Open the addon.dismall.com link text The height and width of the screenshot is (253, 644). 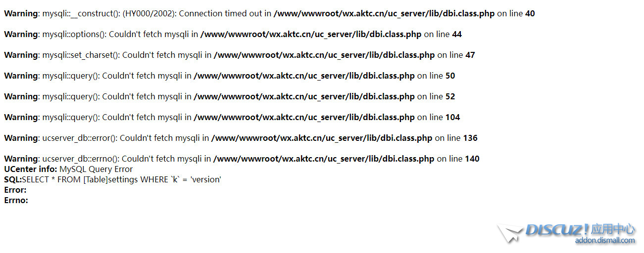tap(605, 240)
